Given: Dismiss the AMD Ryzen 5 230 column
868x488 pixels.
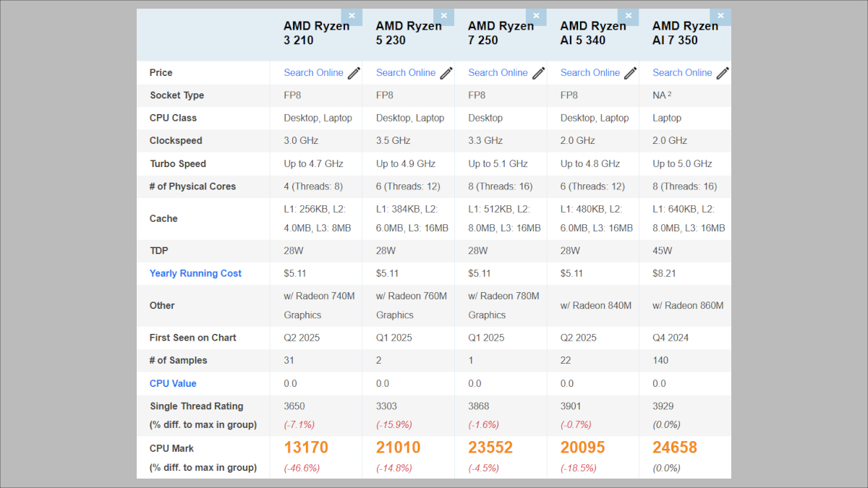Looking at the screenshot, I should (x=444, y=15).
